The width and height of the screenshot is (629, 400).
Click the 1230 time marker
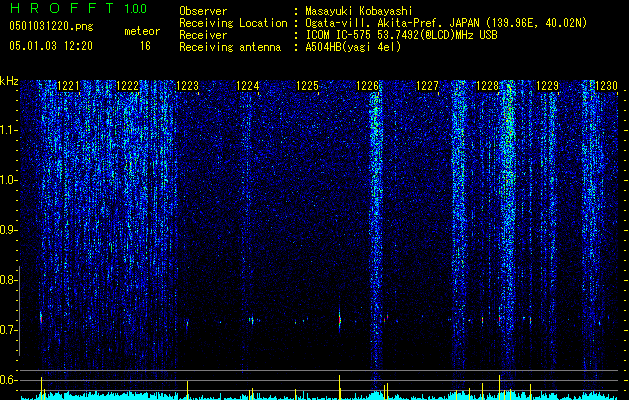(607, 86)
